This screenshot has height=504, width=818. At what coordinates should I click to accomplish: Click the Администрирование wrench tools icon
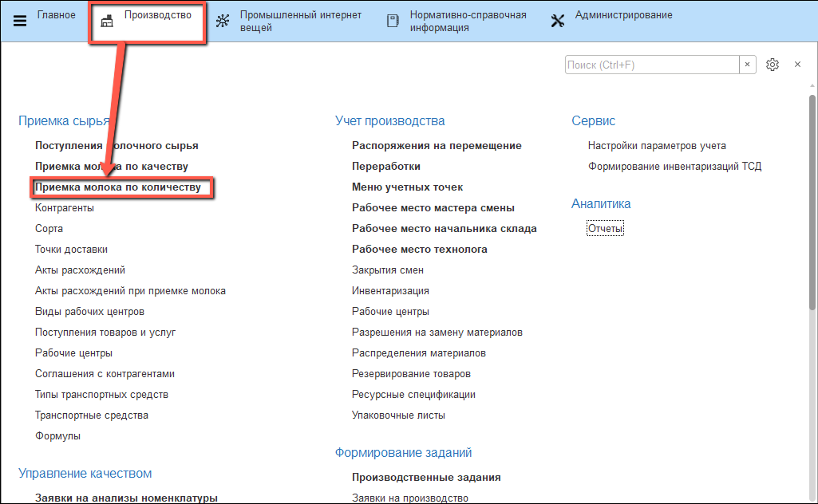[x=559, y=21]
